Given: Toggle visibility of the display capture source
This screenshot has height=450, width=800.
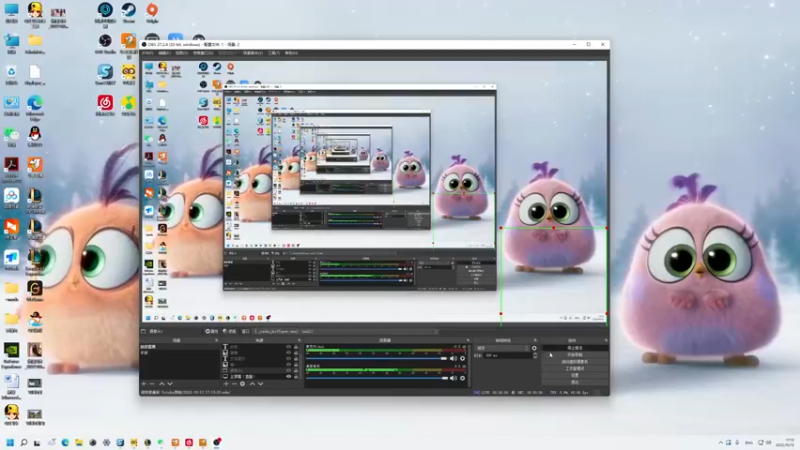Looking at the screenshot, I should point(289,377).
